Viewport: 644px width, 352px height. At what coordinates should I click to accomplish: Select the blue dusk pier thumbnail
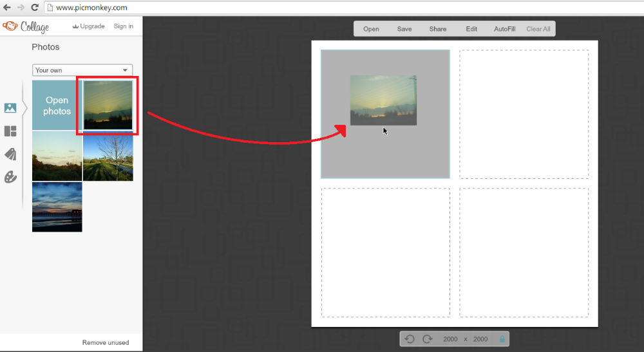pos(57,207)
